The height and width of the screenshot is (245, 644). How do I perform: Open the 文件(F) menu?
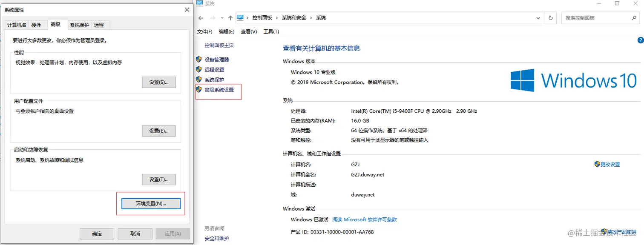204,32
